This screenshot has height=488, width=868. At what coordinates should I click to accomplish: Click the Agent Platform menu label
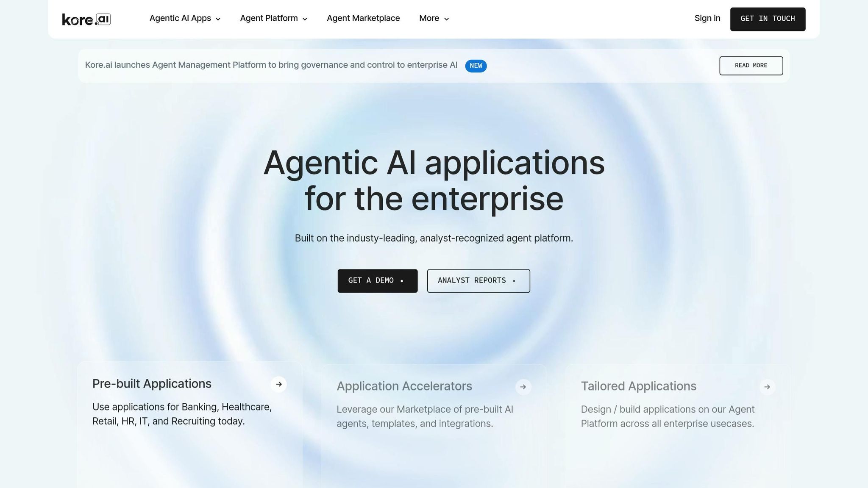269,18
